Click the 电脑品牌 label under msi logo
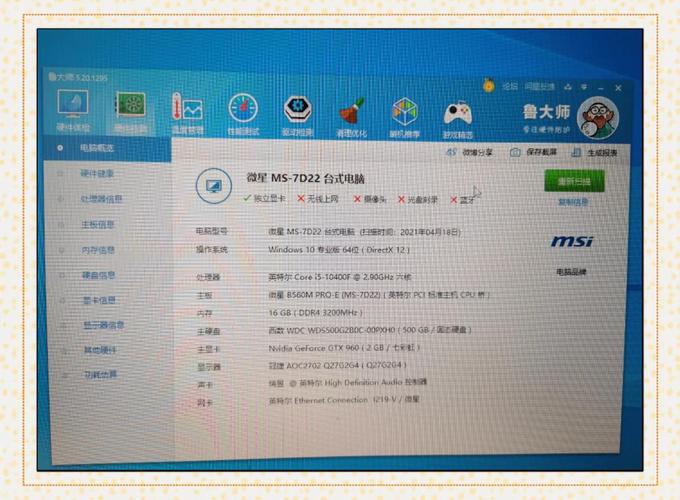 coord(572,272)
